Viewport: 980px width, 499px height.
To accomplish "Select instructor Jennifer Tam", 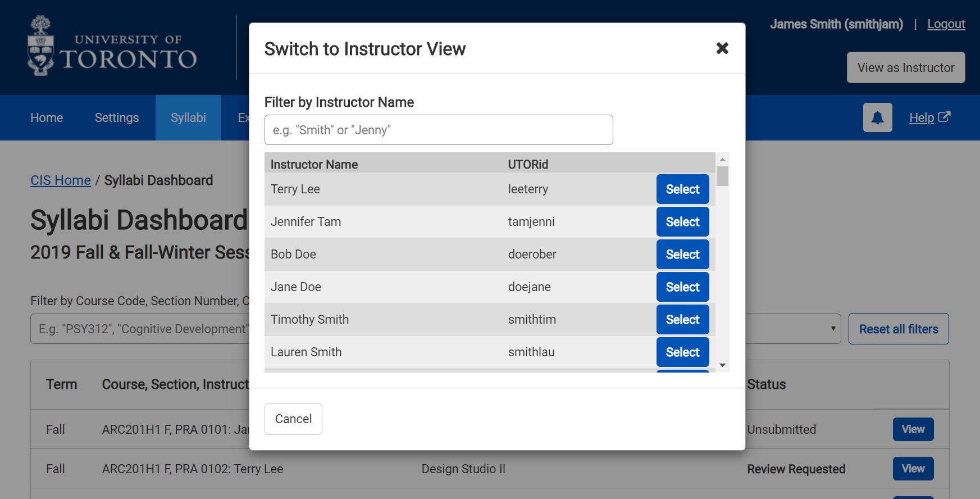I will tap(682, 222).
